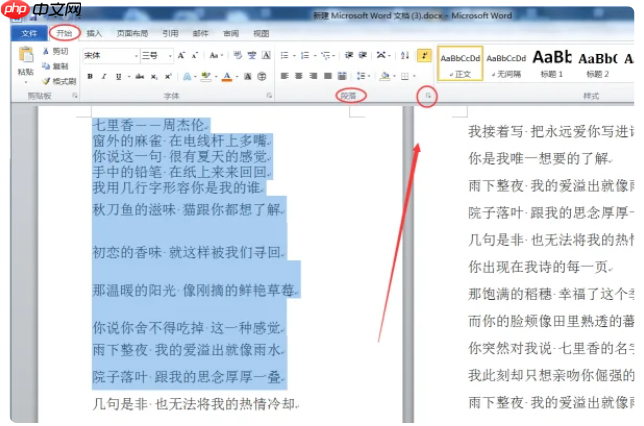The height and width of the screenshot is (426, 644).
Task: Click the Numbering list icon
Action: pos(305,55)
